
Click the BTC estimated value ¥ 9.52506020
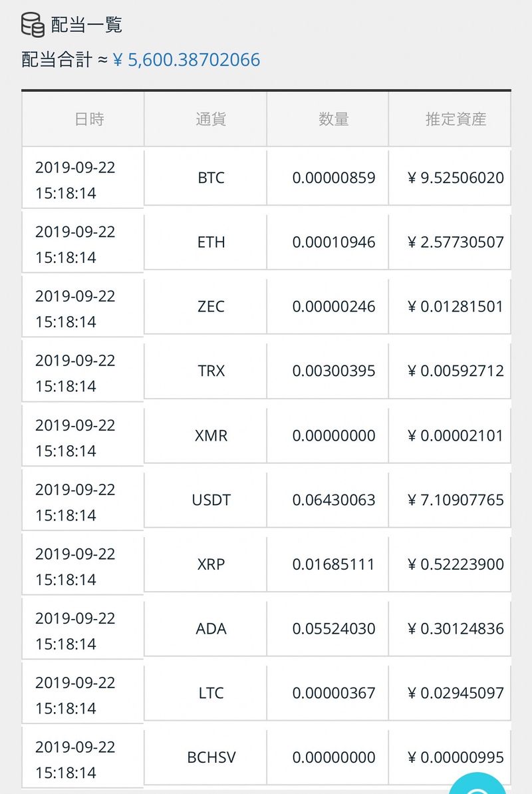point(456,178)
